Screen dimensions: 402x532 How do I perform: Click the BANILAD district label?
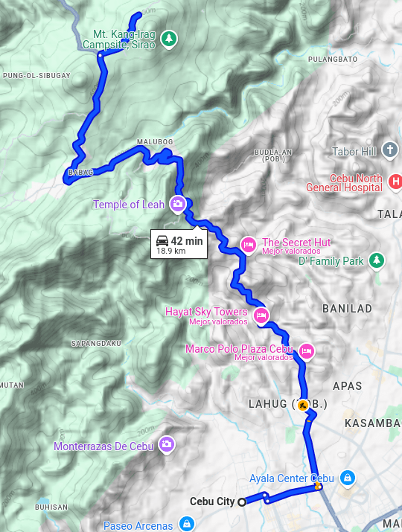tap(347, 309)
